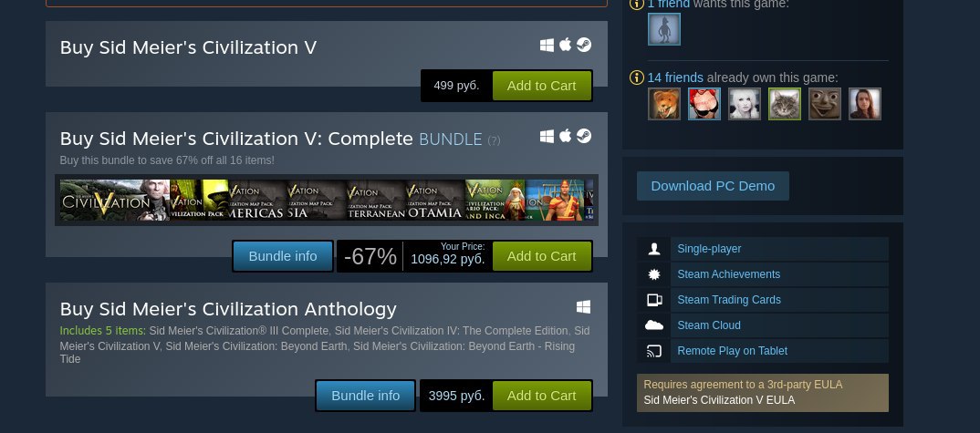
Task: Open the cat avatar friend profile
Action: point(785,104)
